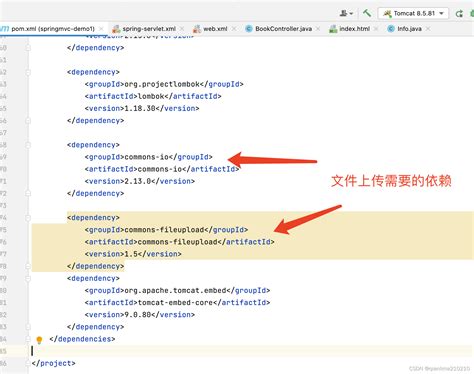Viewport: 474px width, 374px height.
Task: Click the build hammer icon
Action: 367,13
